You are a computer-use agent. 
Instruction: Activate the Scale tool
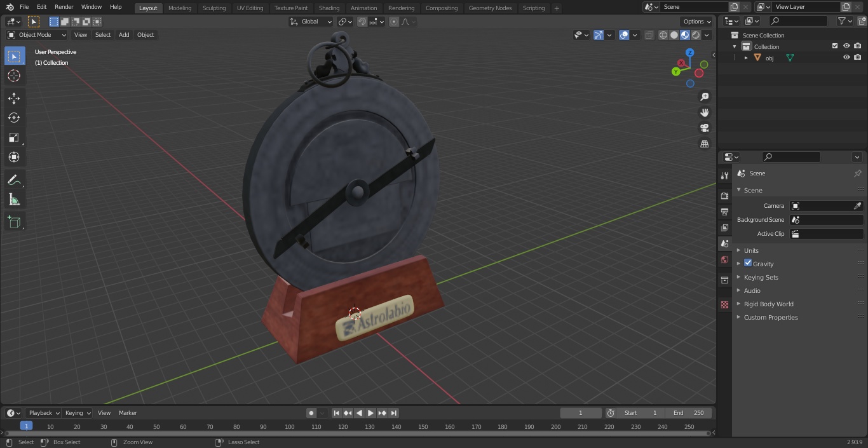click(14, 137)
